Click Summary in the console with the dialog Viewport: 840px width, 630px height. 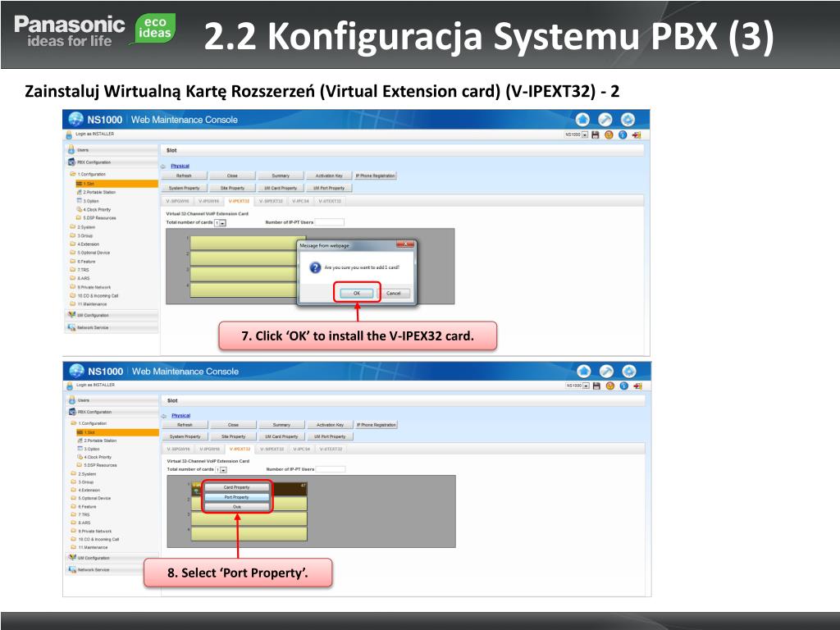(x=281, y=176)
